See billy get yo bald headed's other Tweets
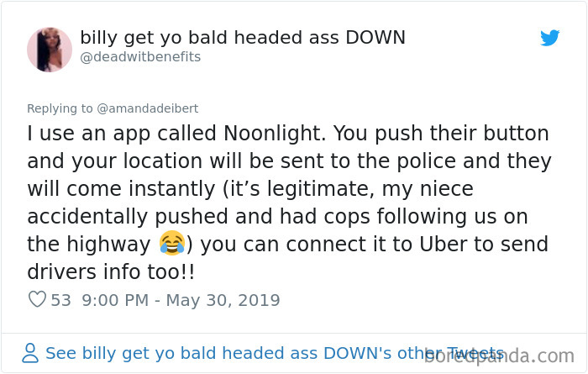The height and width of the screenshot is (374, 588). click(274, 353)
